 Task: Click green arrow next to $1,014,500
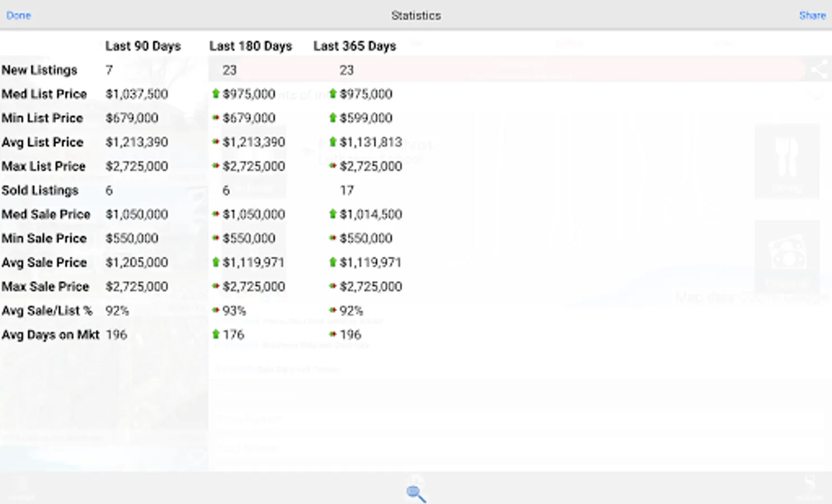333,214
